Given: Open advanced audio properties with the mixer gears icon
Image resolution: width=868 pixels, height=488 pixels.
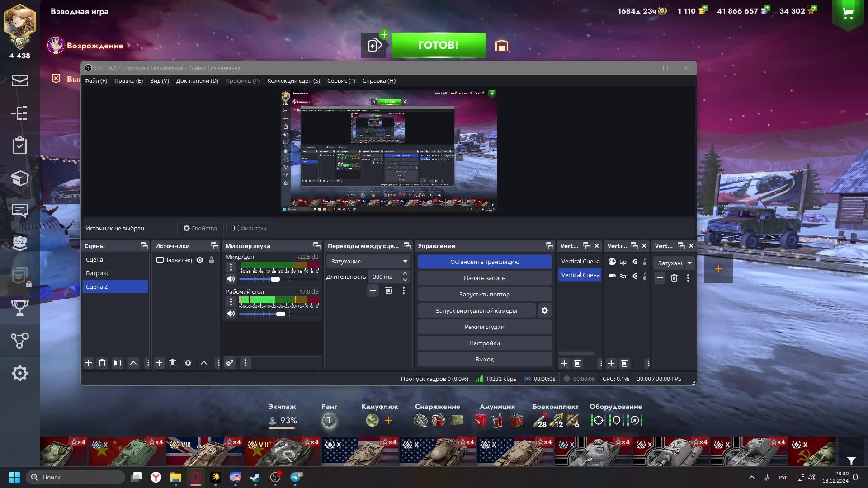Looking at the screenshot, I should [x=230, y=363].
